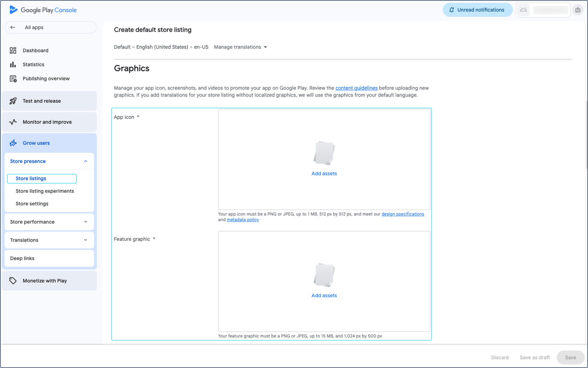Viewport: 588px width, 368px height.
Task: Click the Save button
Action: point(570,357)
